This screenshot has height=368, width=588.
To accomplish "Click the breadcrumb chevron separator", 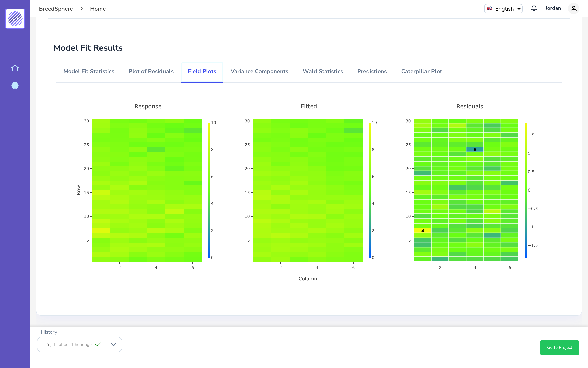I will pos(82,9).
